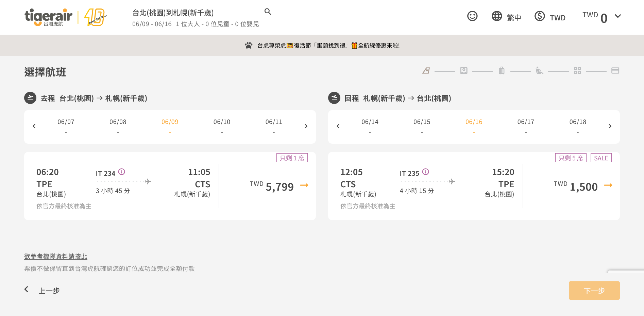The width and height of the screenshot is (644, 316).
Task: Select the 06/15 return date tab
Action: (422, 126)
